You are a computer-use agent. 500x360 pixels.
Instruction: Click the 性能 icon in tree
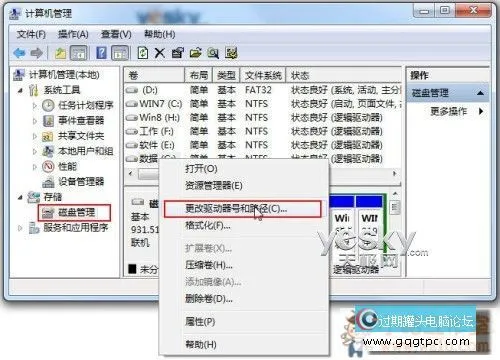coord(48,166)
